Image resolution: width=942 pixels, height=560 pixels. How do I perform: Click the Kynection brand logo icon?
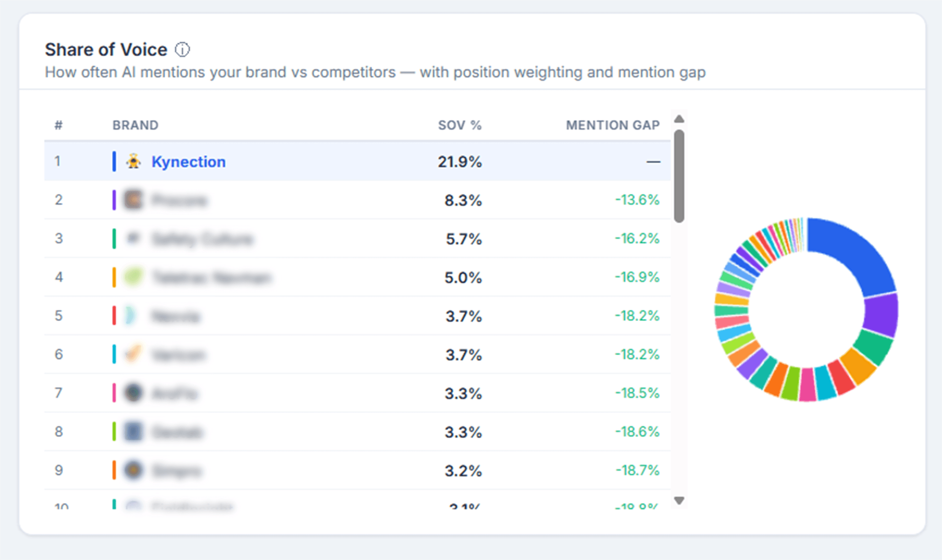(x=133, y=161)
